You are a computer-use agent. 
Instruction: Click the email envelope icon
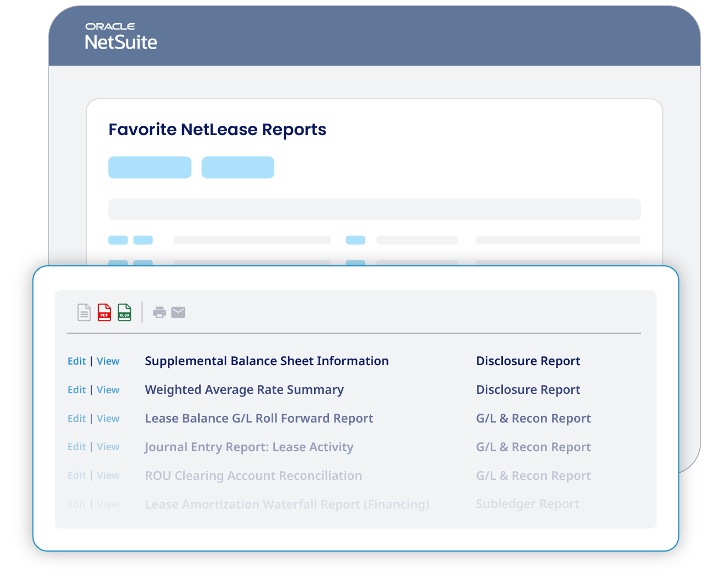178,313
